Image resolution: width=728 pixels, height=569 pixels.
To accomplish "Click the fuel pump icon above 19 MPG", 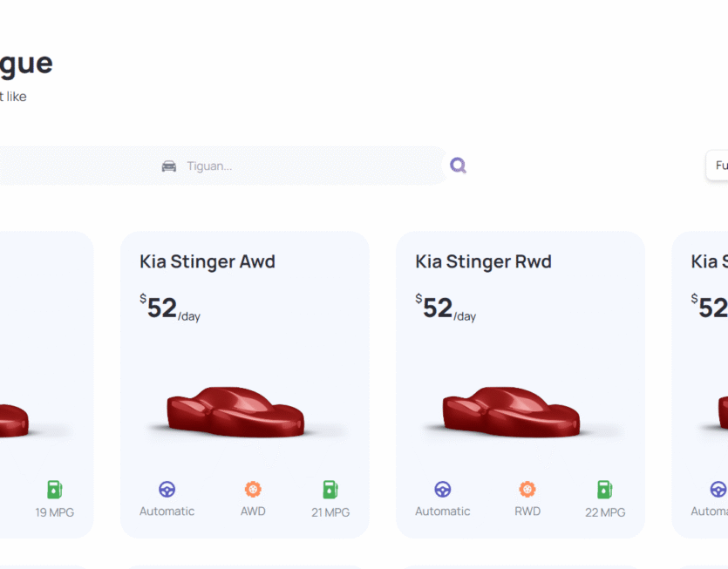I will 55,490.
